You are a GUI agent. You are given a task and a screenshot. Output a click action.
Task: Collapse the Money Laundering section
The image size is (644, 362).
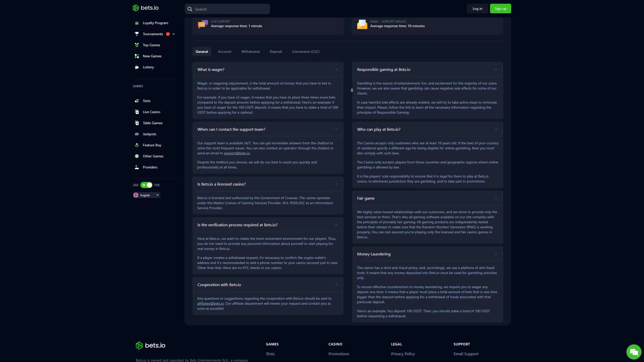[496, 254]
